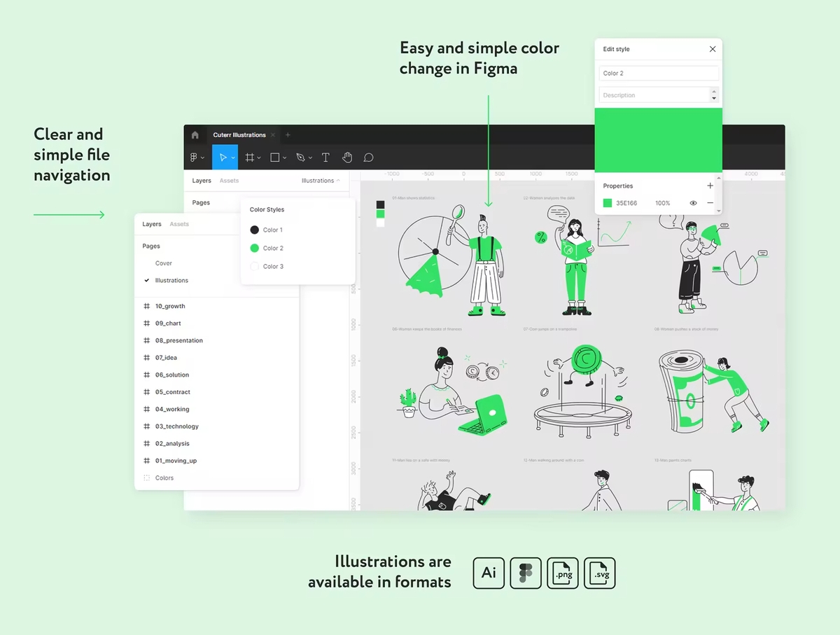The image size is (840, 635).
Task: Activate the Move tool arrow
Action: coord(223,158)
